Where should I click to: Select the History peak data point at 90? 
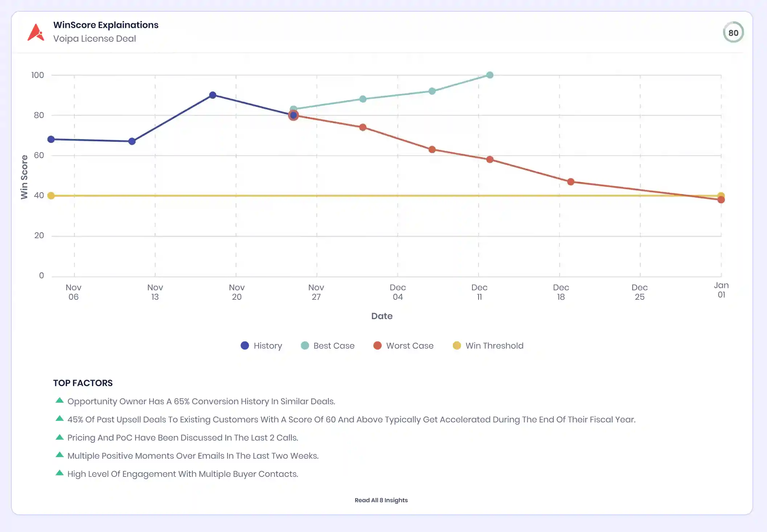(x=213, y=95)
